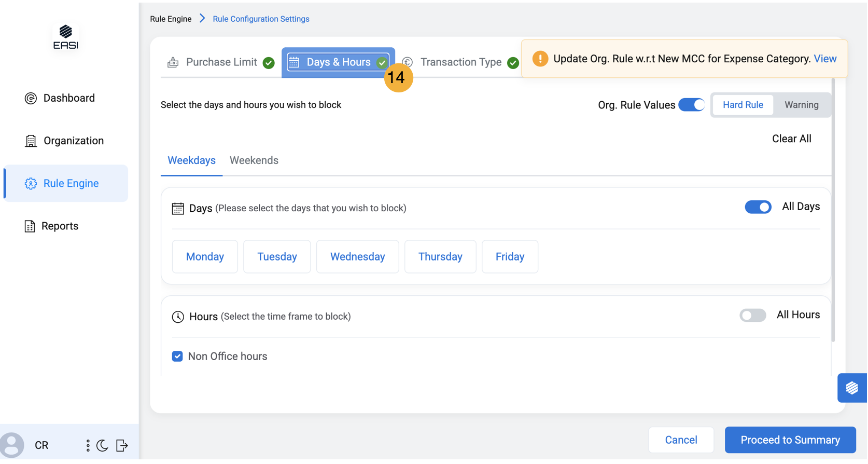Uncheck the Non Office hours checkbox
This screenshot has width=868, height=464.
(177, 357)
